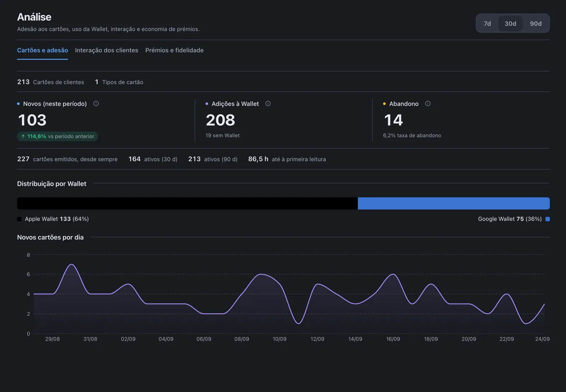Viewport: 566px width, 392px height.
Task: Open the Prémios e fidelidade tab
Action: coord(174,50)
